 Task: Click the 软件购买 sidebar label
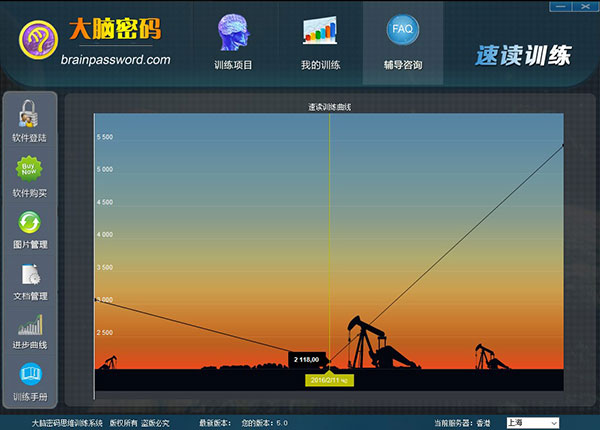[30, 193]
